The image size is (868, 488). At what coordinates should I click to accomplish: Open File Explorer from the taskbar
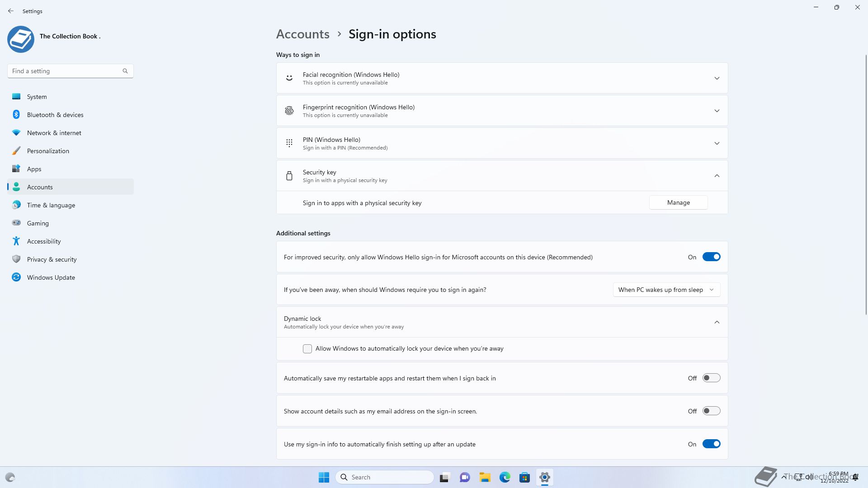(x=485, y=477)
